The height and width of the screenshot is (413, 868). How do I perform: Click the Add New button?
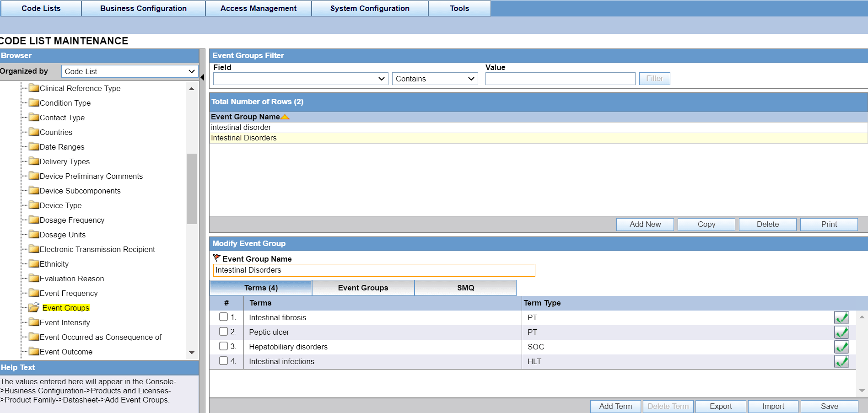(645, 224)
